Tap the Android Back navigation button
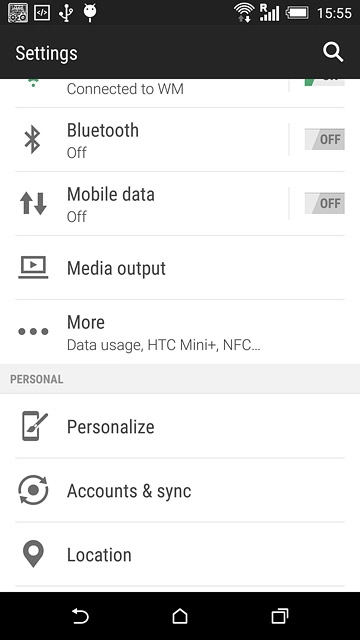The image size is (360, 640). pyautogui.click(x=80, y=616)
